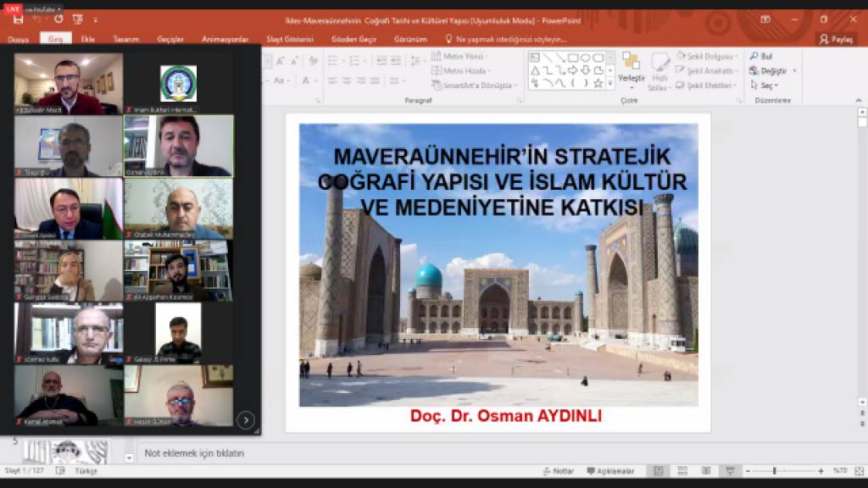Toggle the Açıklamalar comments pane
The height and width of the screenshot is (488, 868).
click(x=609, y=471)
